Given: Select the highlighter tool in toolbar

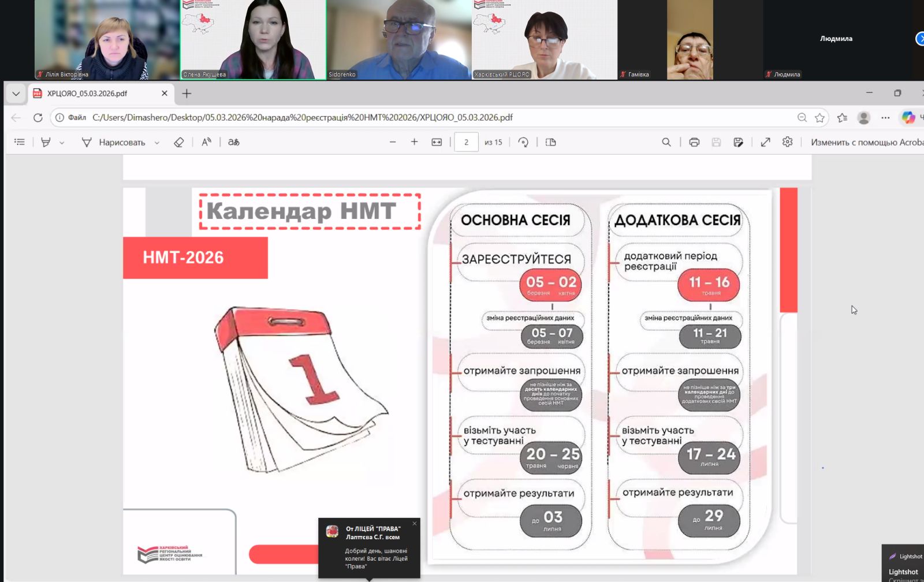Looking at the screenshot, I should (x=46, y=142).
